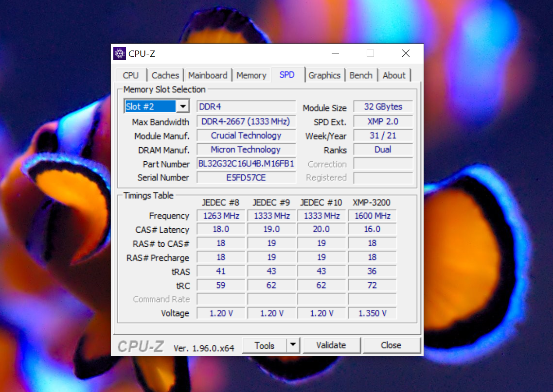Click the Week/Year value 31 / 21
The height and width of the screenshot is (392, 553).
[x=383, y=136]
